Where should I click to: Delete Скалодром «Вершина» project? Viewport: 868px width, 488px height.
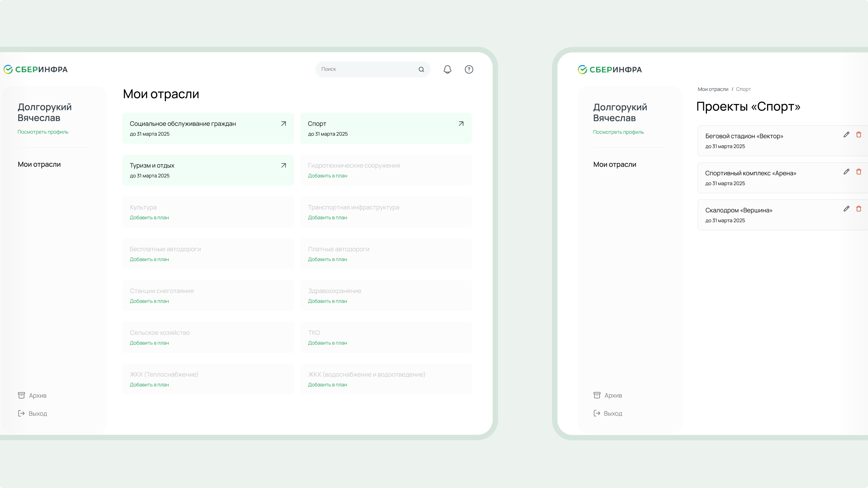click(x=859, y=209)
